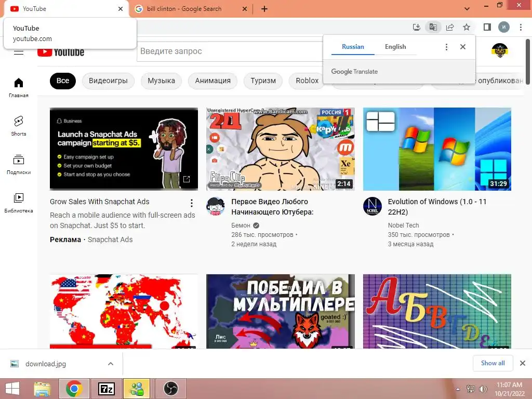Open options menu for Snapchat Ads video

[192, 203]
